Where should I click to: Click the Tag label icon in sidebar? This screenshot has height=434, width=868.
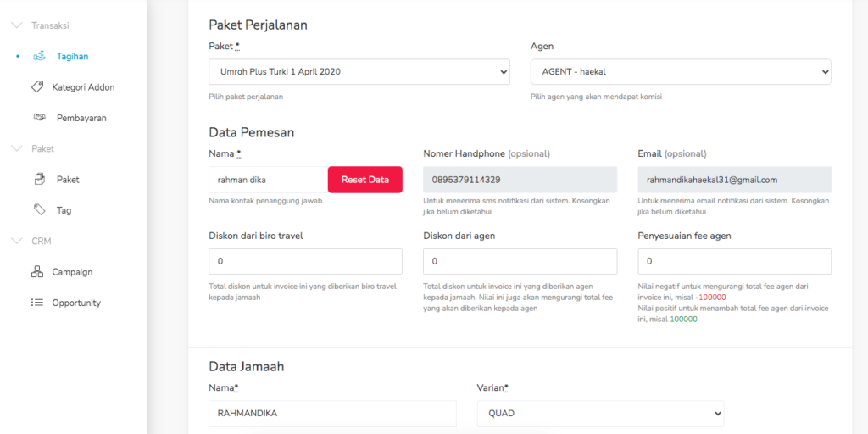tap(39, 210)
